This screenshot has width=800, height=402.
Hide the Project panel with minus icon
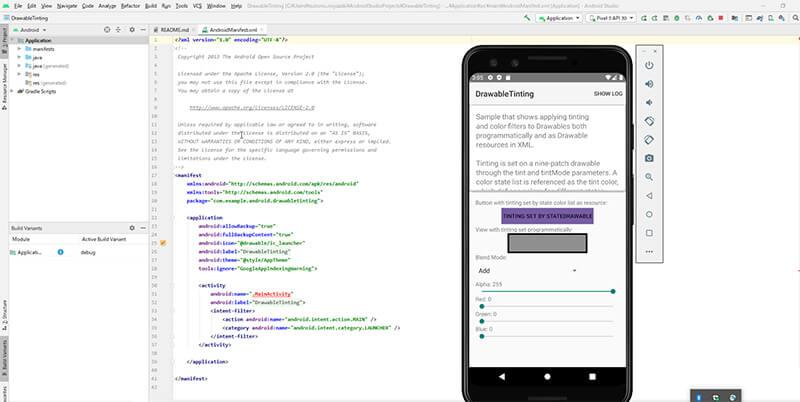pos(142,30)
